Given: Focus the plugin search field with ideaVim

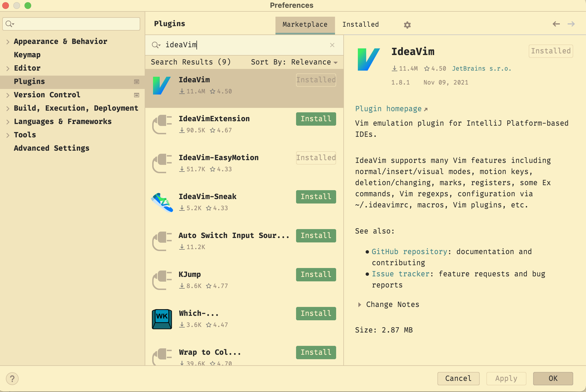Looking at the screenshot, I should [x=245, y=45].
